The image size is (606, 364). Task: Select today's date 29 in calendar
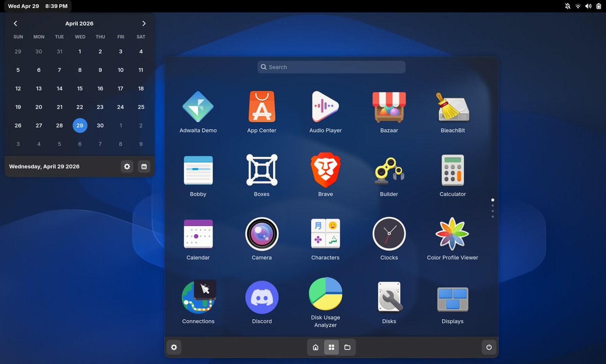click(x=80, y=126)
